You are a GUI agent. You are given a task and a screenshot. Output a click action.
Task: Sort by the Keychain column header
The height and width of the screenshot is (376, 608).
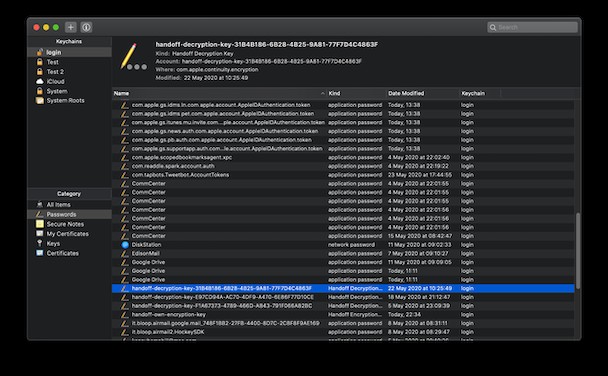[480, 93]
